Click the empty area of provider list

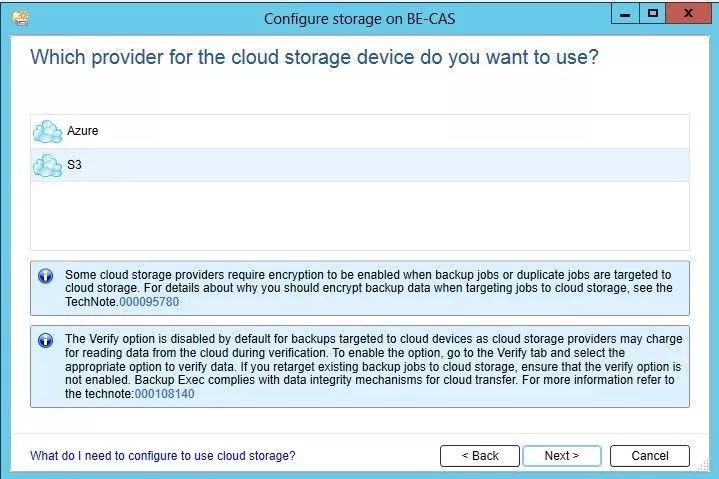pyautogui.click(x=360, y=215)
